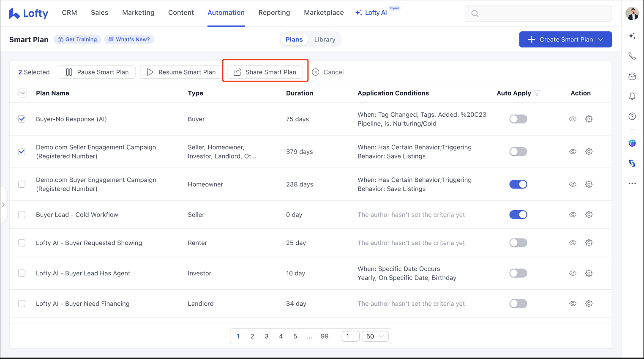Preview Buyer Lead - Cold Workflow via eye icon
This screenshot has height=359, width=644.
tap(573, 215)
